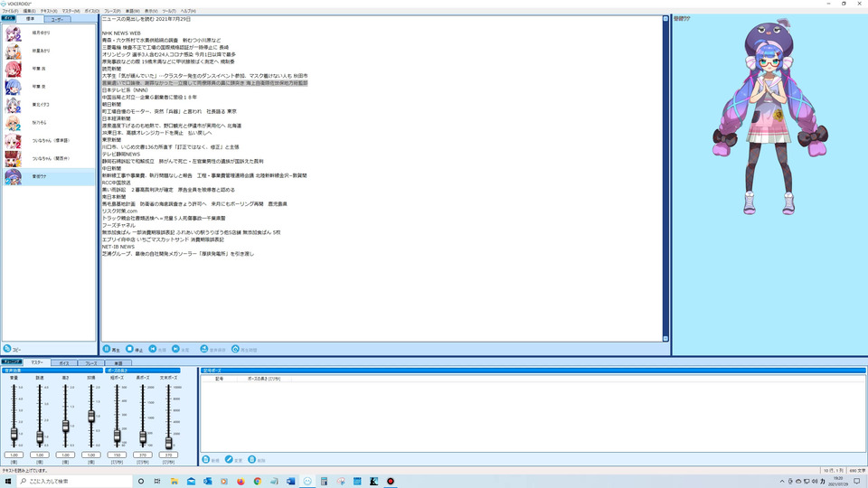Click the 高さ pitch value field
This screenshot has width=868, height=488.
[x=65, y=455]
